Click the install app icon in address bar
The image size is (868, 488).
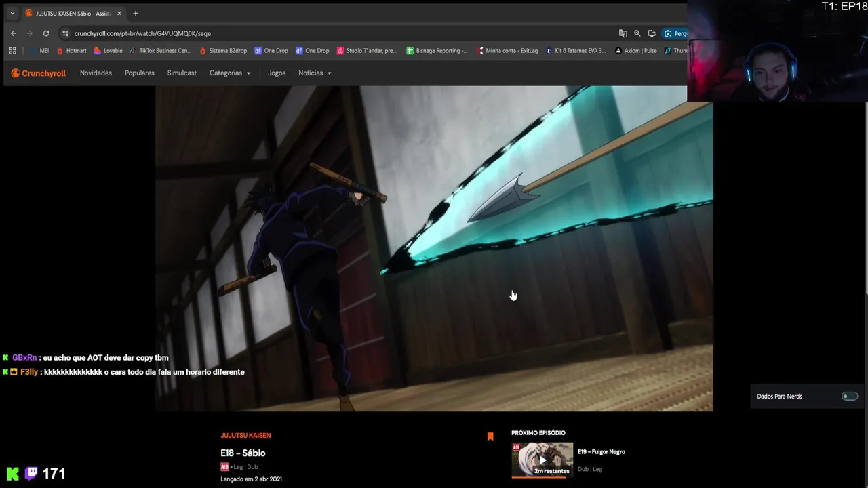click(652, 33)
